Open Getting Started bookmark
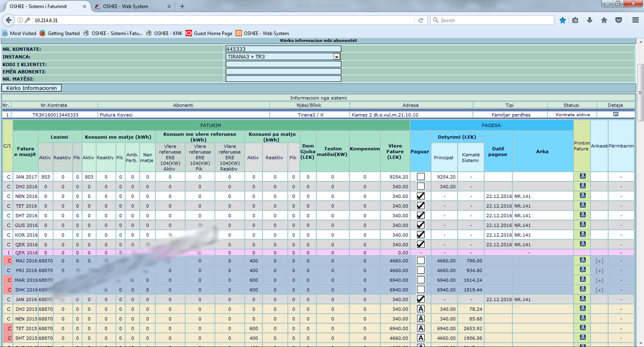 pyautogui.click(x=60, y=33)
